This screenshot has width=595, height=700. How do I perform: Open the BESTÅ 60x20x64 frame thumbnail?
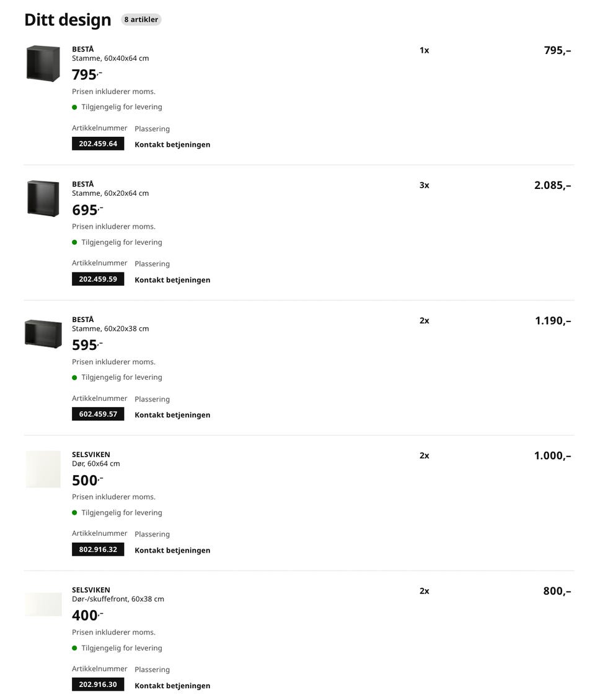pos(43,199)
